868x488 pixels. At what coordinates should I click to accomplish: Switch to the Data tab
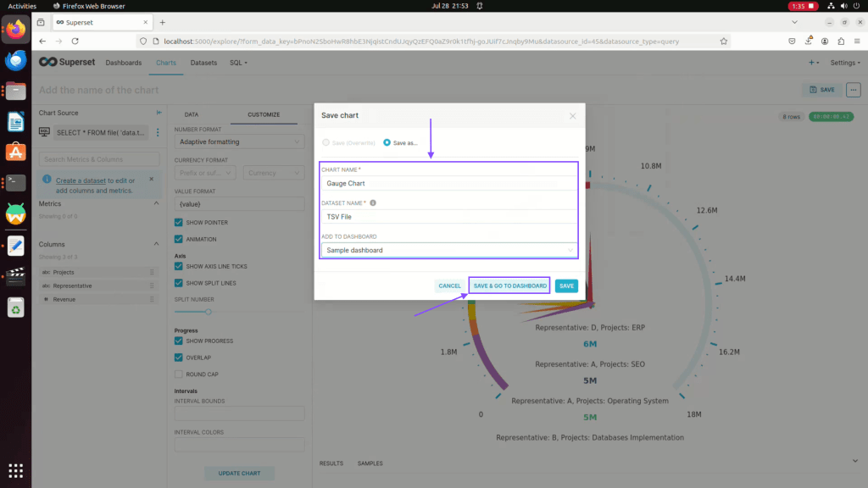[192, 114]
